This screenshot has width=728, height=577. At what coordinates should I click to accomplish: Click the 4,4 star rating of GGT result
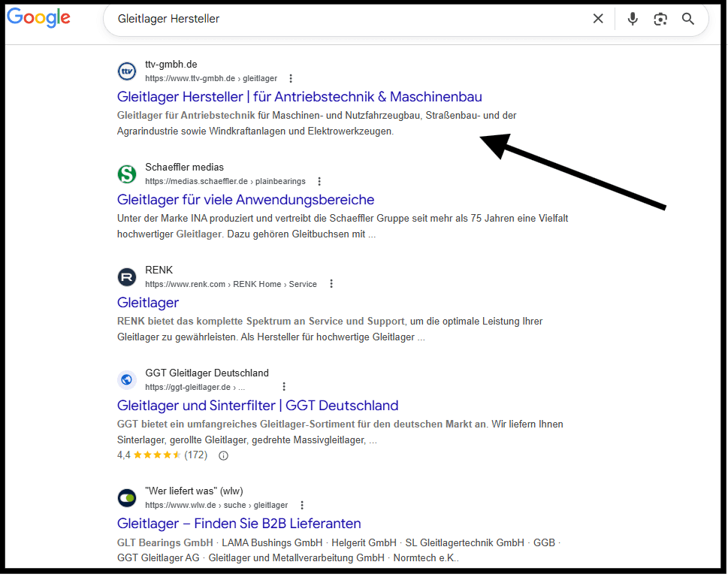point(162,455)
